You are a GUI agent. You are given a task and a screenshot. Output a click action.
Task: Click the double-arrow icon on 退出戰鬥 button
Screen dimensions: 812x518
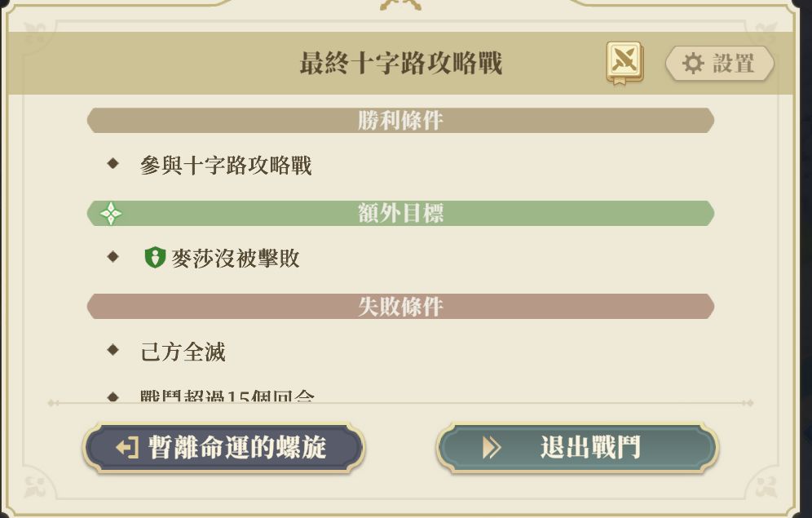[x=490, y=447]
